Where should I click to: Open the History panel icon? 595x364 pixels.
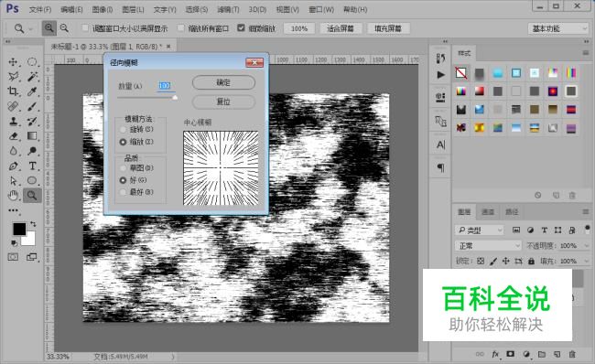tap(440, 58)
